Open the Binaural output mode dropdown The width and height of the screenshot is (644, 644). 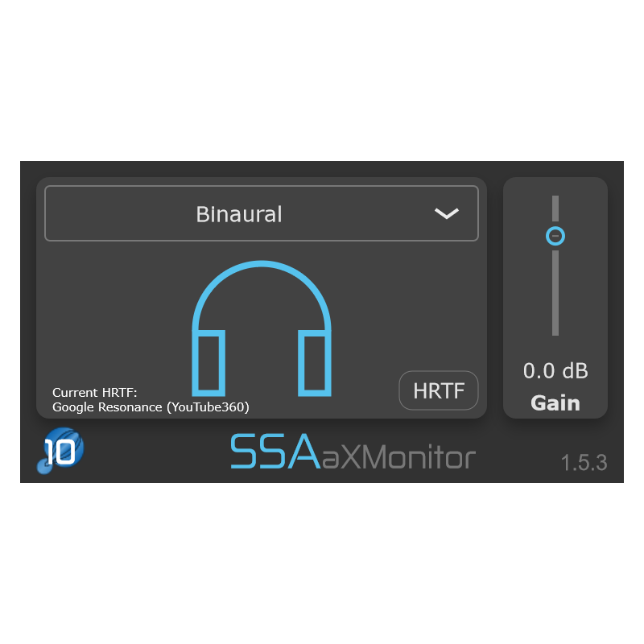pyautogui.click(x=261, y=213)
